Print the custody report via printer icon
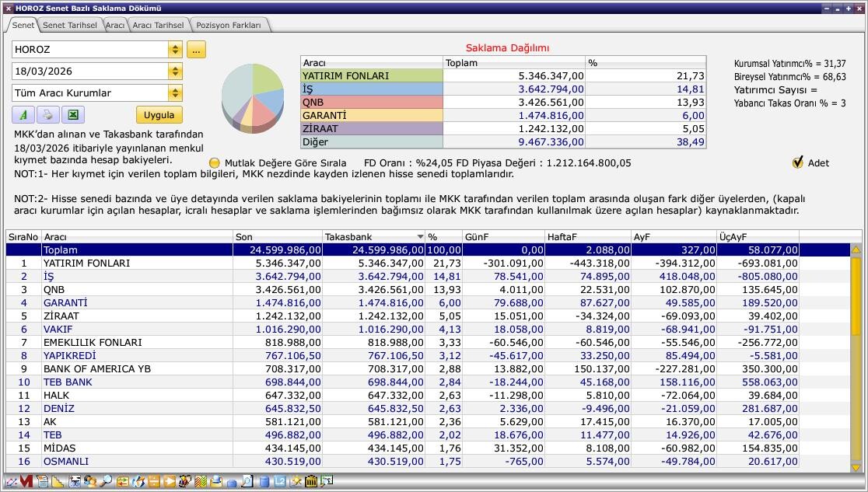Screen dimensions: 868x492 (x=47, y=115)
